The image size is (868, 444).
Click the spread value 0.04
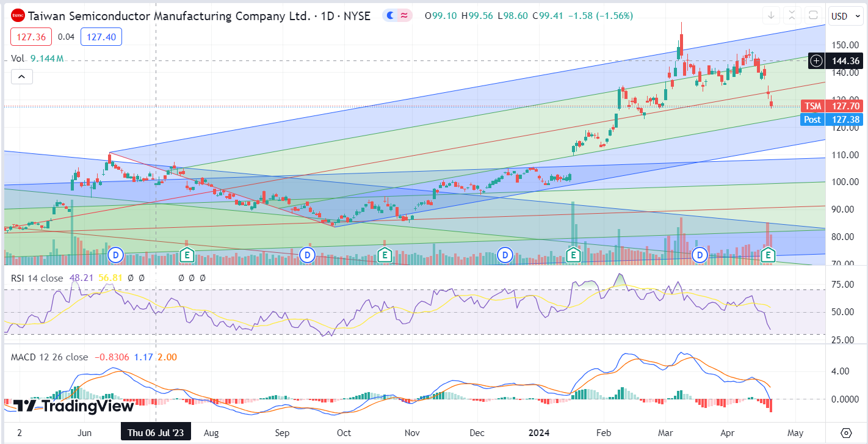coord(66,37)
